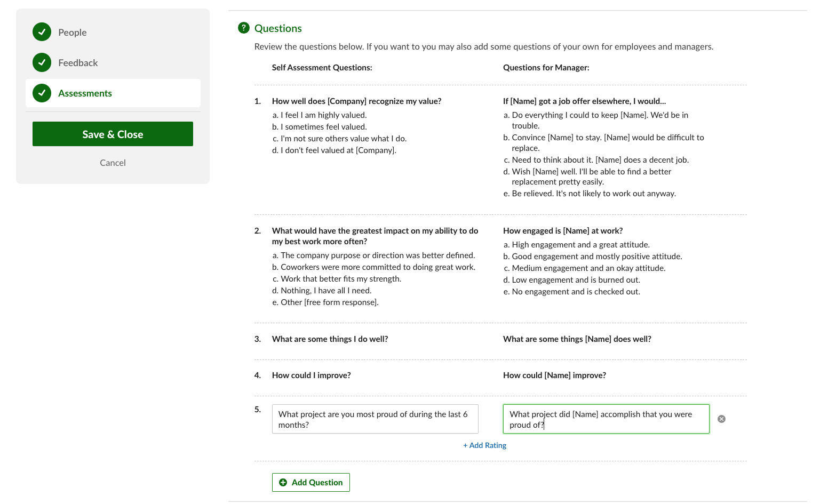Edit the self assessment question 5 field

coord(375,419)
